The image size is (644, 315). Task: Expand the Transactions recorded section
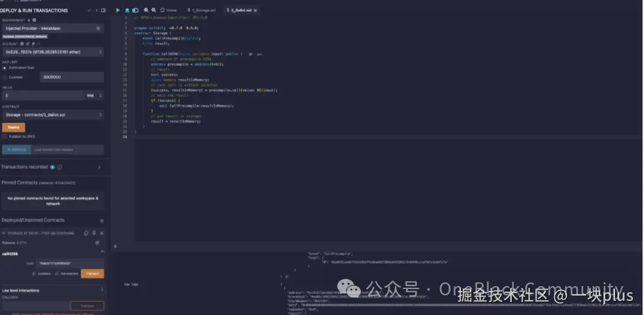tap(100, 167)
